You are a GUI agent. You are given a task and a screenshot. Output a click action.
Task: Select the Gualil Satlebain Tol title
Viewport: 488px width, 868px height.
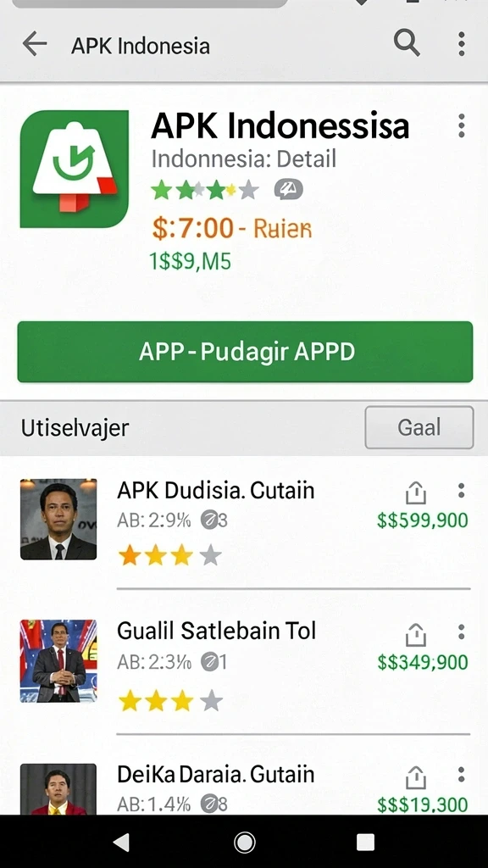[x=216, y=631]
